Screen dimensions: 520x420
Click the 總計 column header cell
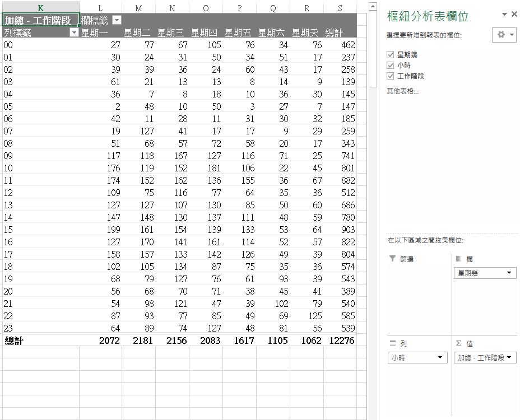340,32
